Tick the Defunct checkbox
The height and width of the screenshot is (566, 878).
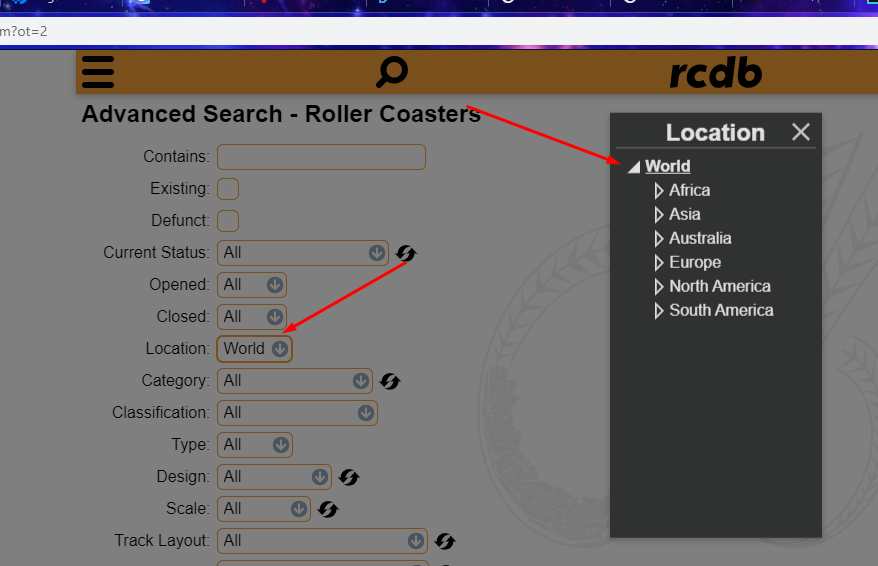coord(228,221)
